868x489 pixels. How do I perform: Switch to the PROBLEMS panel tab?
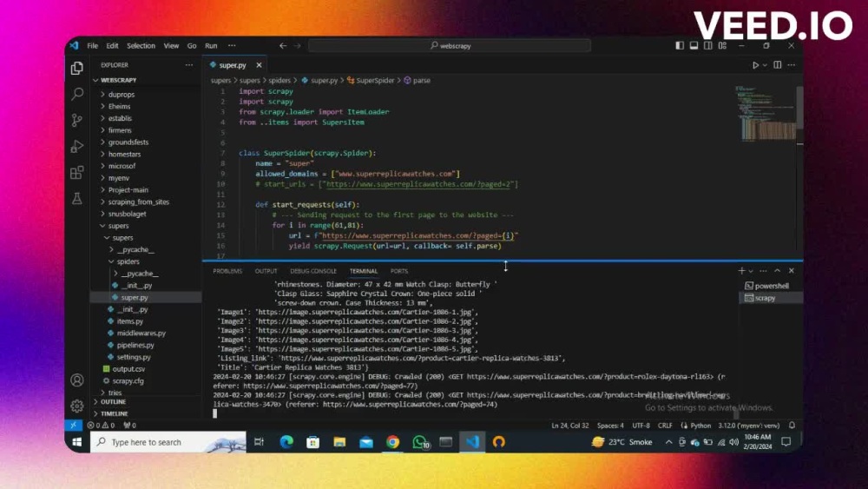(227, 271)
